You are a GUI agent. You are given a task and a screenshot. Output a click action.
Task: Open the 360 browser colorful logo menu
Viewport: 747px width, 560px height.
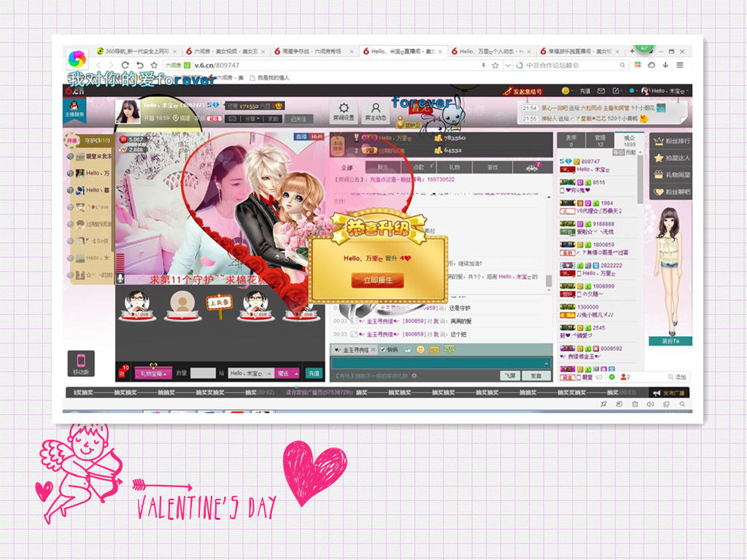pyautogui.click(x=77, y=58)
